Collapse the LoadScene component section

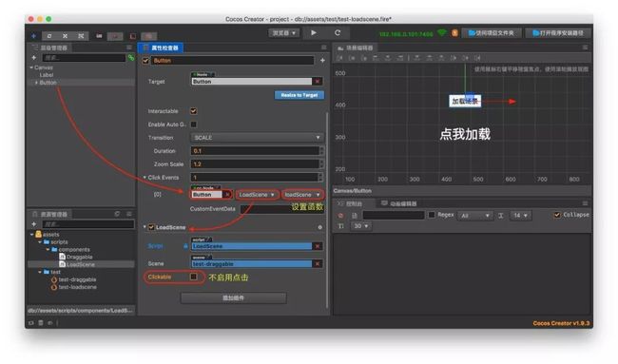[x=145, y=227]
